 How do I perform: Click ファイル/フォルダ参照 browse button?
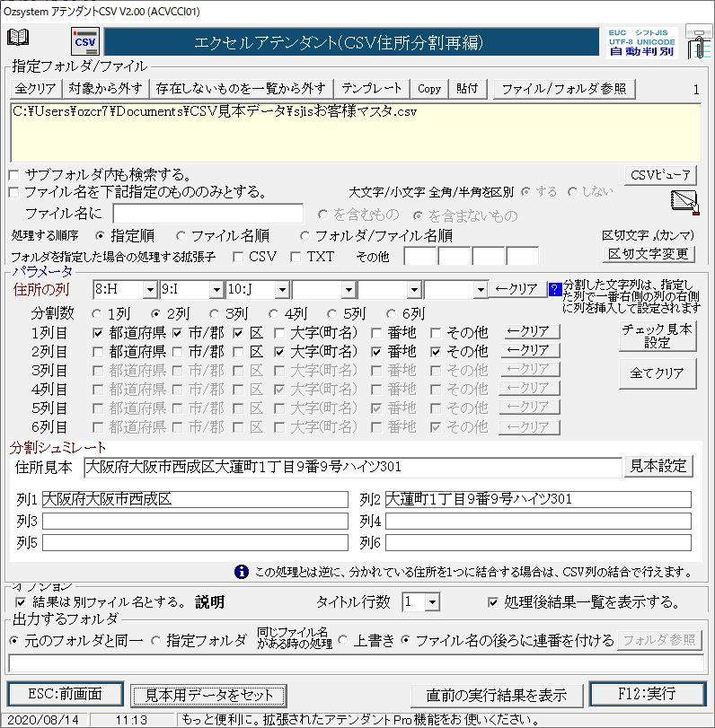564,89
